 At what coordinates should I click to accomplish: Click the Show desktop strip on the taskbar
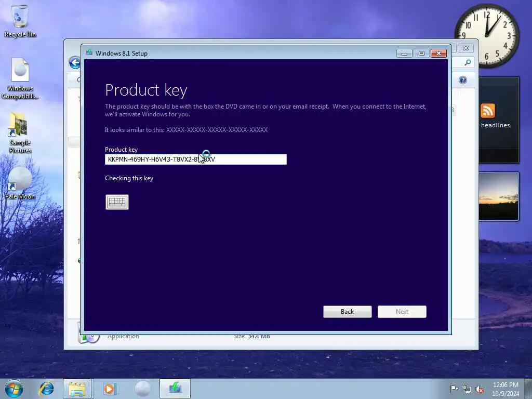click(x=528, y=389)
